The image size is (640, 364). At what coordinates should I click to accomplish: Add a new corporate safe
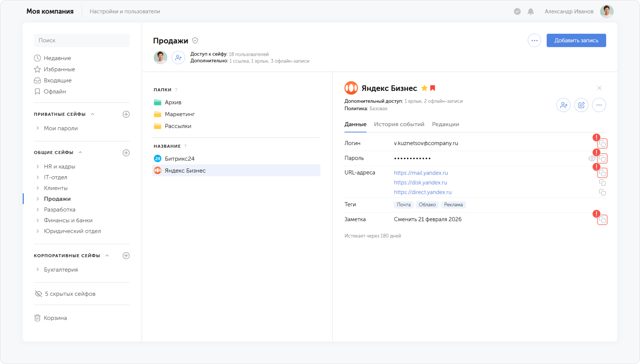click(x=126, y=255)
